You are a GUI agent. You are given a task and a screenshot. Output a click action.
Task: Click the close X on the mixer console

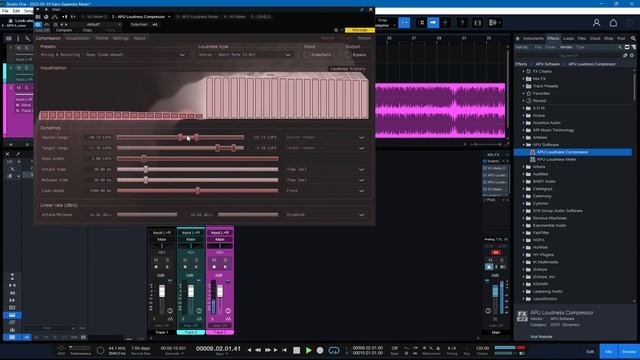pyautogui.click(x=7, y=154)
